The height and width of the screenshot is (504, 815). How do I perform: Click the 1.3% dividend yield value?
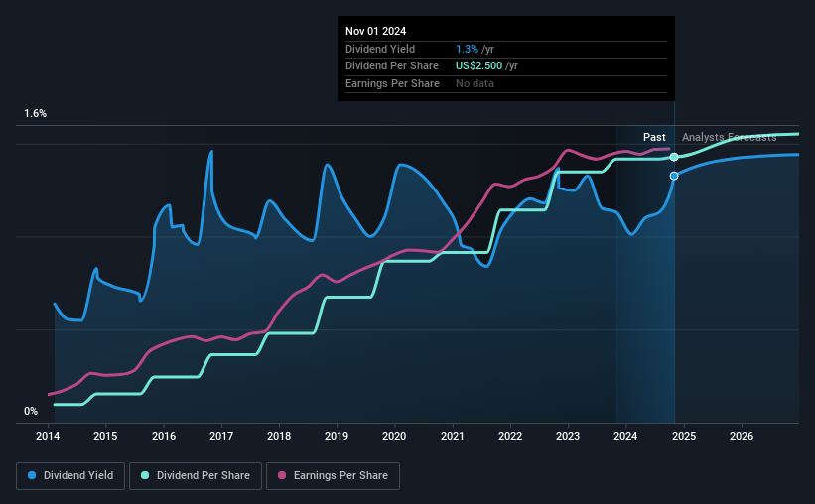[467, 49]
